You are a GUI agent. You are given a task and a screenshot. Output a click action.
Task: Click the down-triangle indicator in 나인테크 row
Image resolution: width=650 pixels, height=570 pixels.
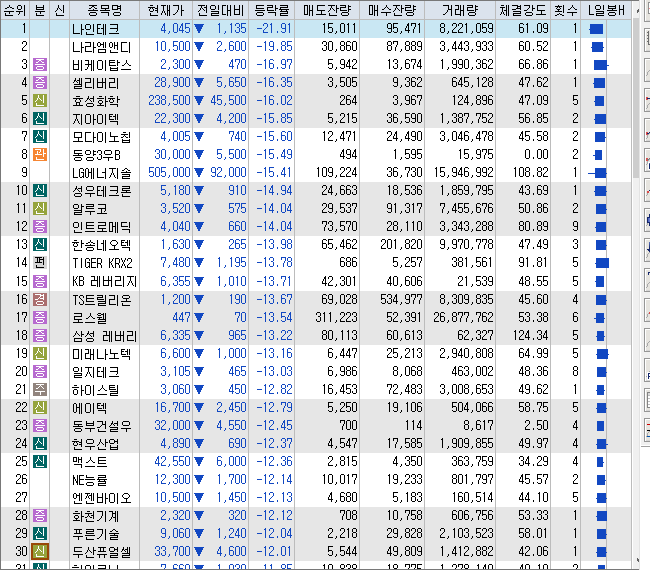click(x=199, y=29)
